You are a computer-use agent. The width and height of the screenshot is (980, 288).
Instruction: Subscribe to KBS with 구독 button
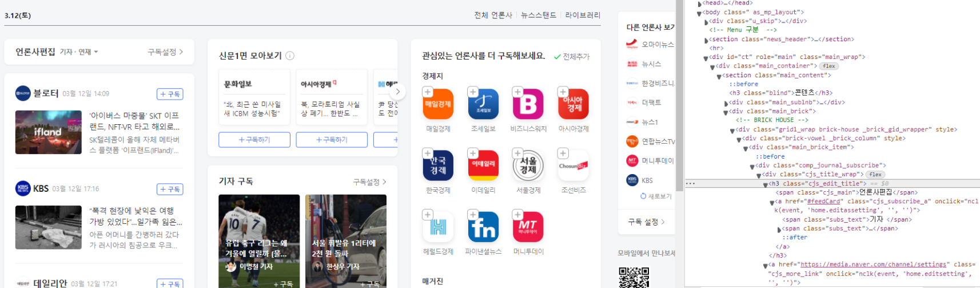tap(170, 189)
